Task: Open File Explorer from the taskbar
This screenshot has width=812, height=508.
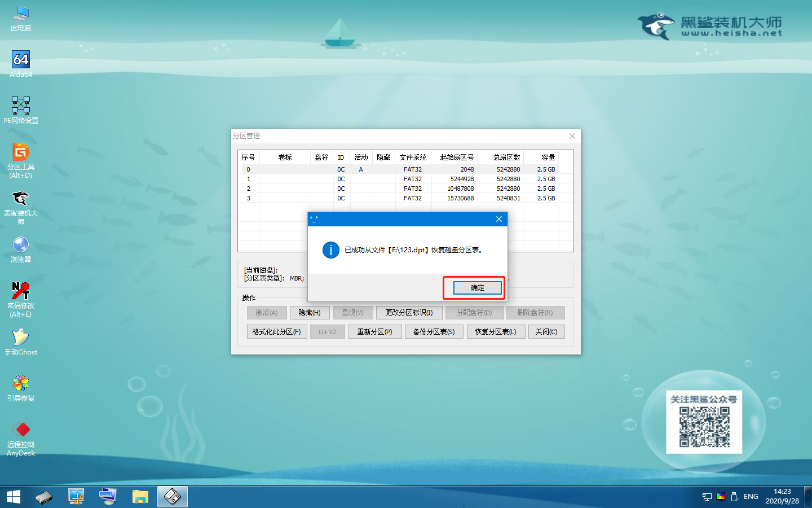Action: tap(140, 497)
